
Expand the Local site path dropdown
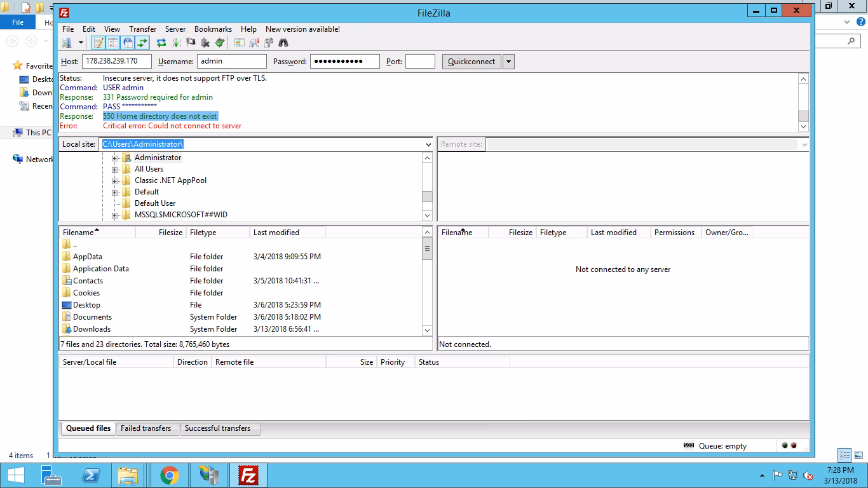[428, 144]
